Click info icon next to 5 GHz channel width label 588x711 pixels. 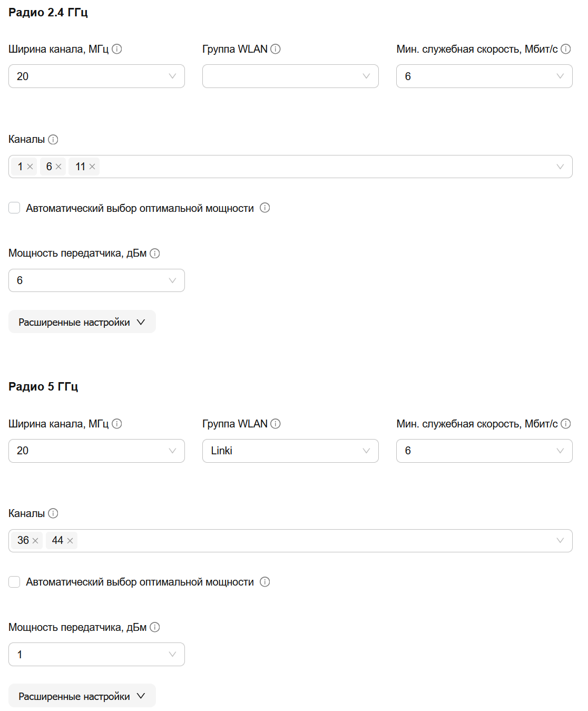click(x=117, y=424)
